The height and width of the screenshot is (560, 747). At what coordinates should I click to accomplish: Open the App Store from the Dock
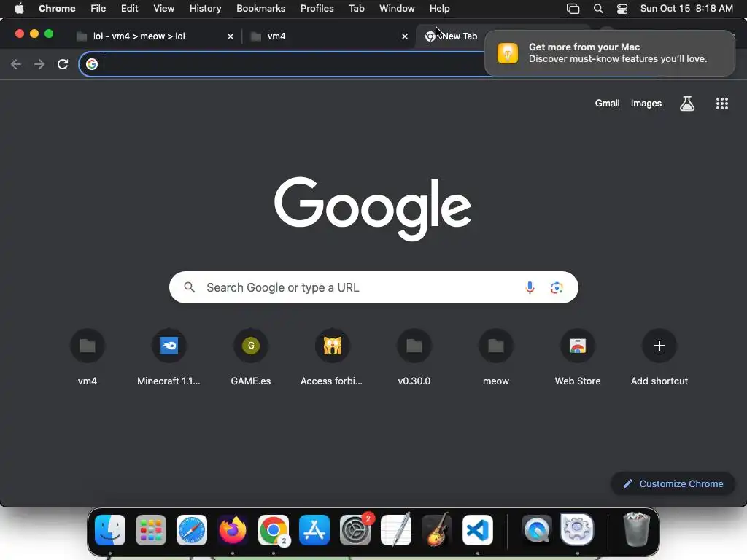(x=314, y=530)
